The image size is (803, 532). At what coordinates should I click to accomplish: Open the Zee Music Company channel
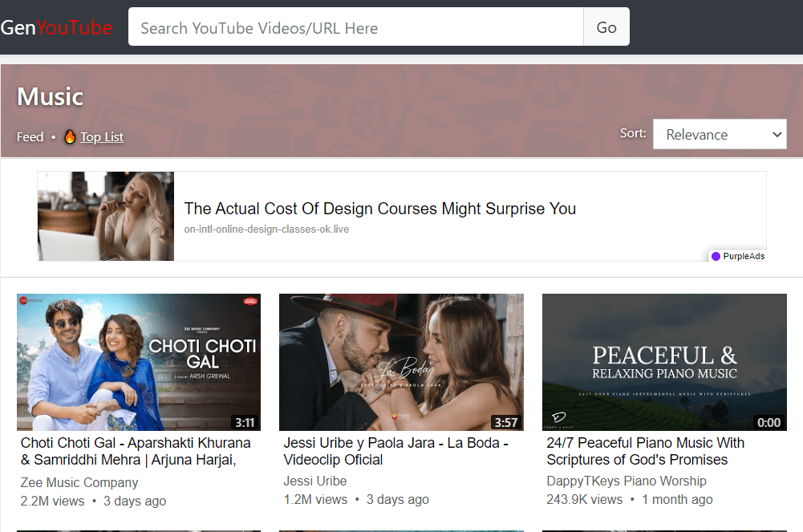79,482
